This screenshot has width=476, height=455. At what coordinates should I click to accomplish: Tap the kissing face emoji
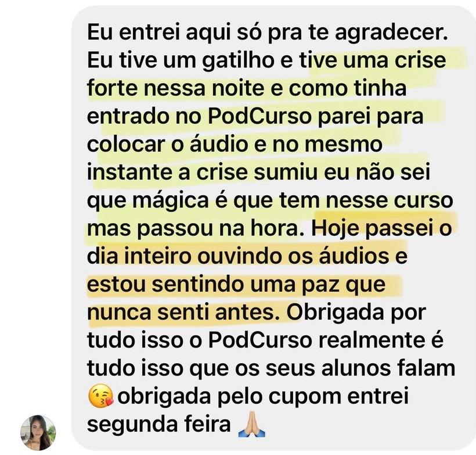100,396
